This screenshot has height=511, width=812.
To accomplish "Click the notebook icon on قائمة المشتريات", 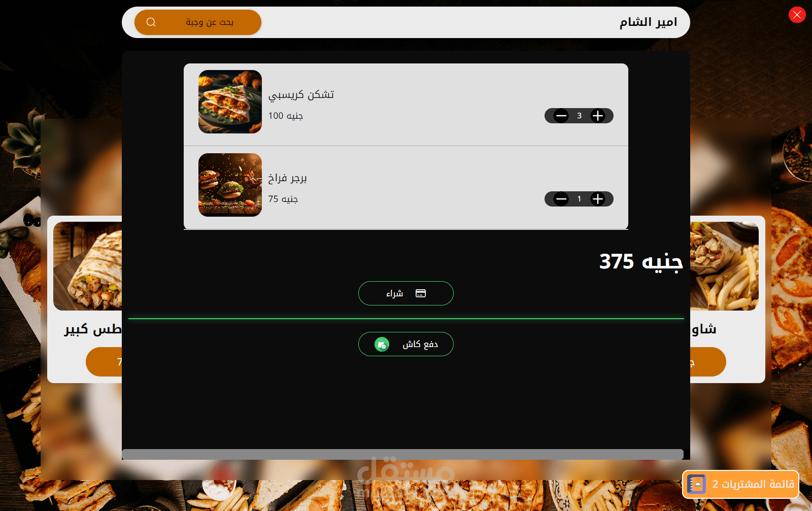I will point(697,484).
